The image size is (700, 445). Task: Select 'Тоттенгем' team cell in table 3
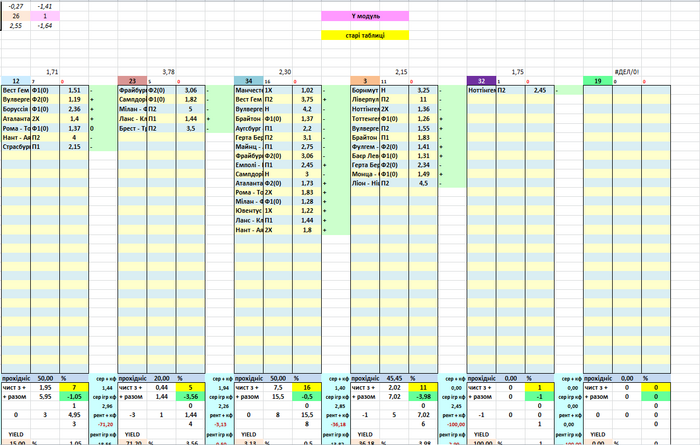365,119
